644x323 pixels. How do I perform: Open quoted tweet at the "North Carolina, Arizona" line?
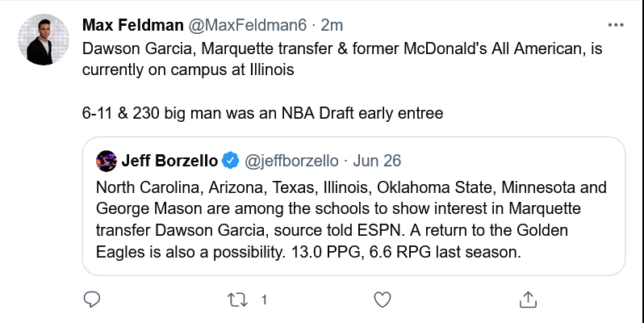click(350, 188)
